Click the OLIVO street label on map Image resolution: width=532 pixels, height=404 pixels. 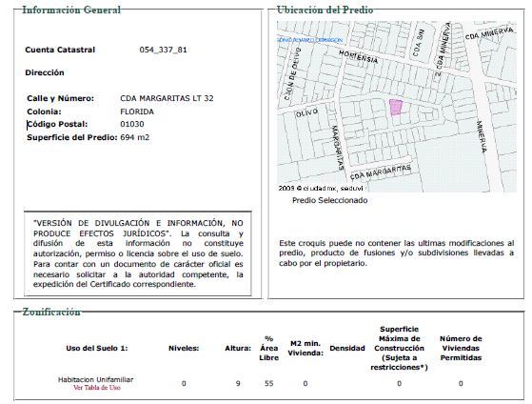(x=306, y=112)
